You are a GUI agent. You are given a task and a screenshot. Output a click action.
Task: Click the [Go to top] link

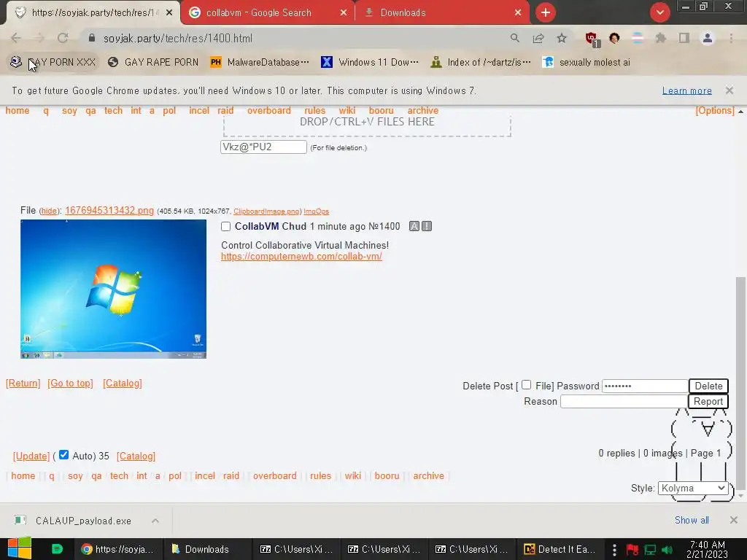(x=70, y=384)
